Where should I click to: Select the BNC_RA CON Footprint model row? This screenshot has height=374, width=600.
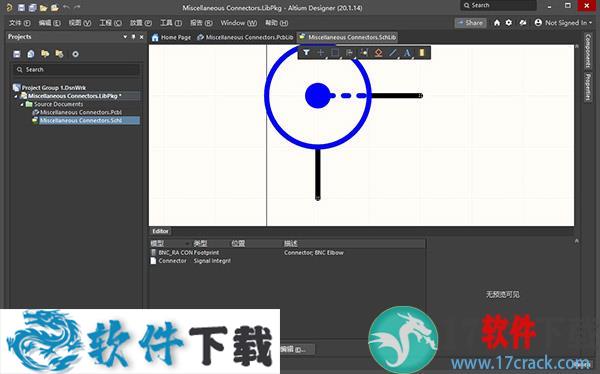[x=287, y=253]
